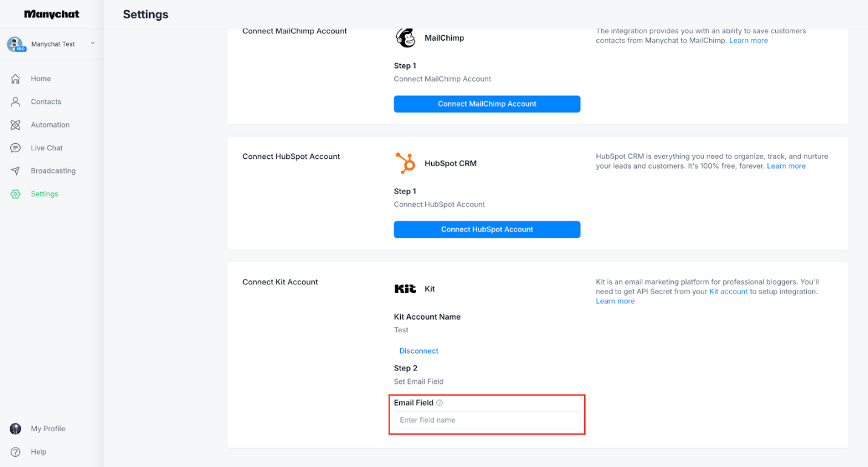Screen dimensions: 868x467
Task: Expand the Manychat Test account dropdown
Action: coord(93,43)
